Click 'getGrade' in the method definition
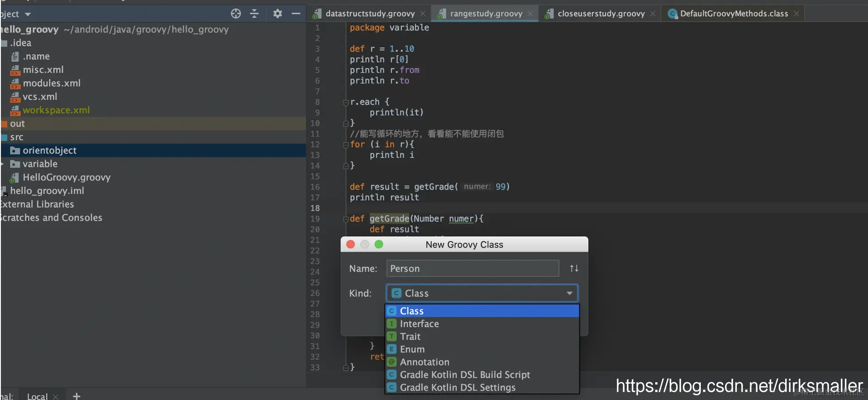This screenshot has height=400, width=868. [389, 219]
